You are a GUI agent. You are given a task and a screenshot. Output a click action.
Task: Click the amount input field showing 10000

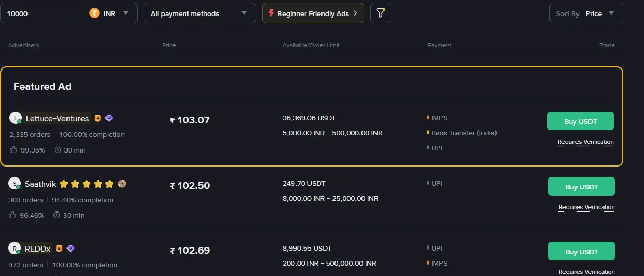point(42,13)
